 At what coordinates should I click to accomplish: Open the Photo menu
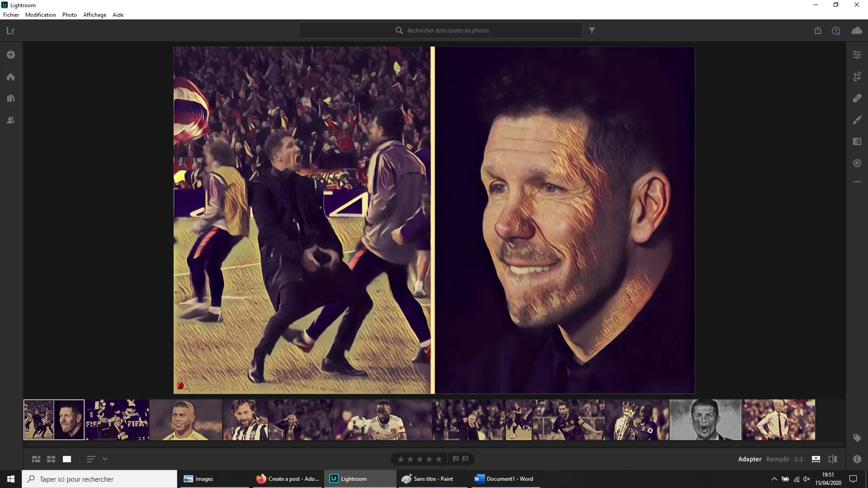pos(69,14)
